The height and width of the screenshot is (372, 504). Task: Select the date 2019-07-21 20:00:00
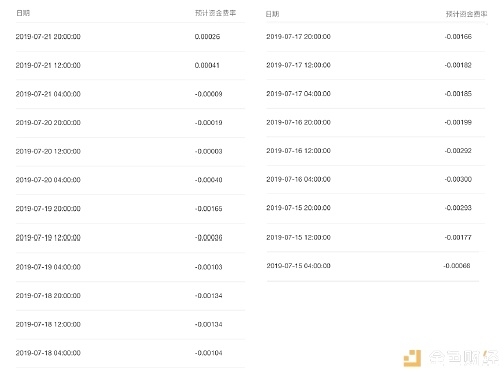click(48, 37)
